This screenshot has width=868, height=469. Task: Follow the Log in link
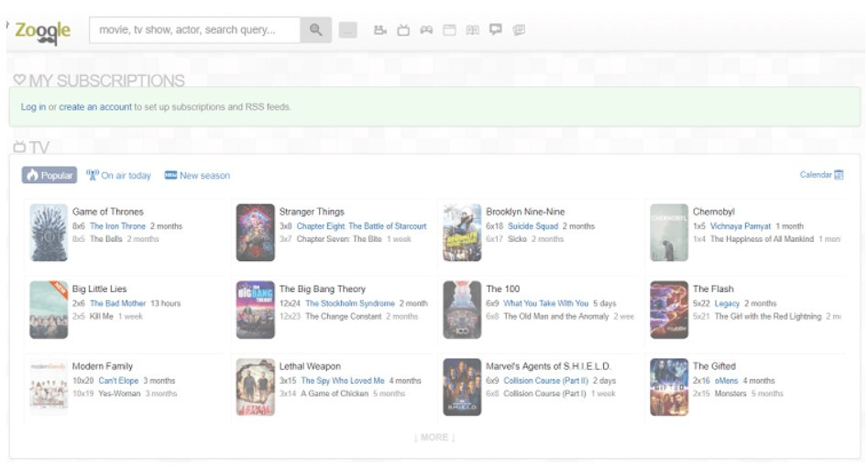tap(33, 107)
